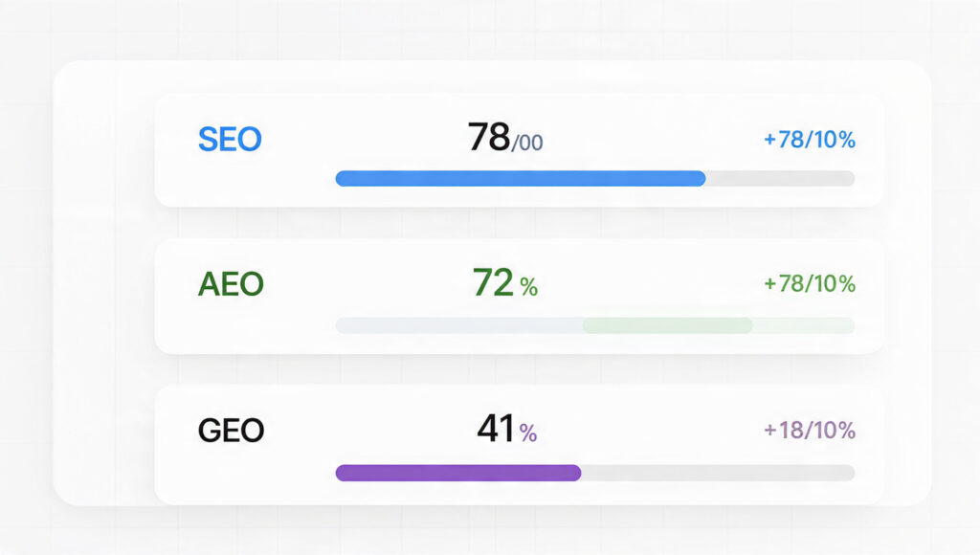Click the empty area left of the SEO label
Image resolution: width=980 pixels, height=555 pixels.
[x=175, y=140]
